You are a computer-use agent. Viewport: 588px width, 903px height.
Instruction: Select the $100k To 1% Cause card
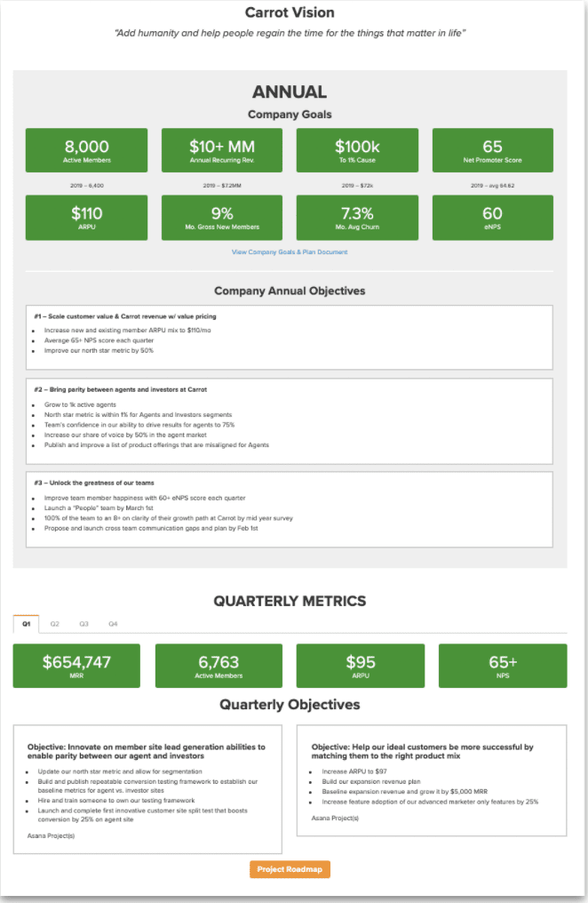tap(357, 150)
